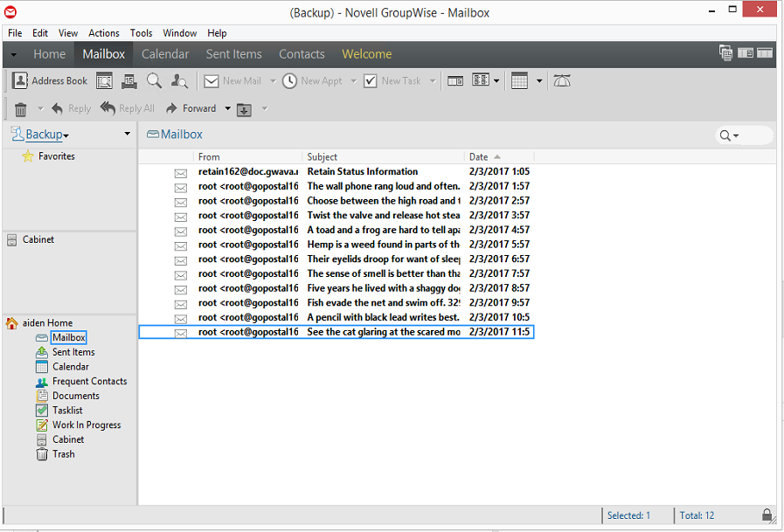Click the lock icon in status bar

tap(767, 515)
